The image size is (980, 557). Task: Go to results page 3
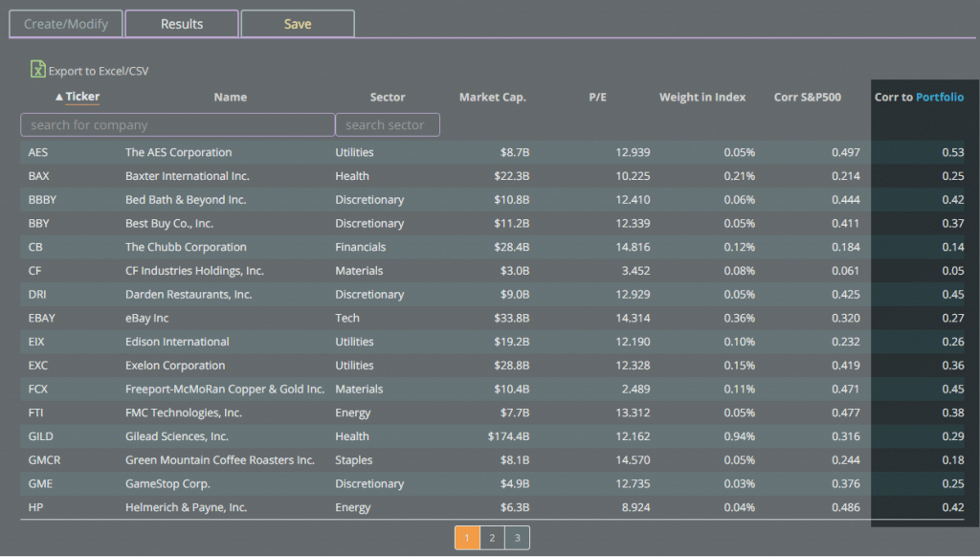[x=517, y=538]
